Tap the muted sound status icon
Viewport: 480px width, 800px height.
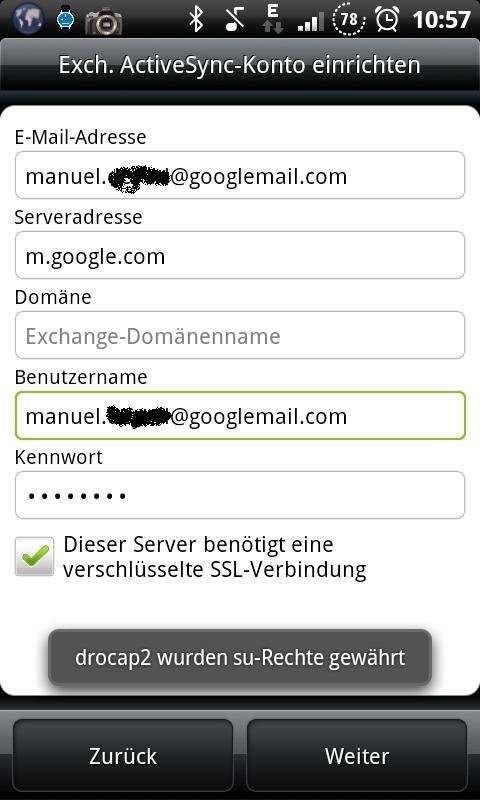(x=235, y=19)
